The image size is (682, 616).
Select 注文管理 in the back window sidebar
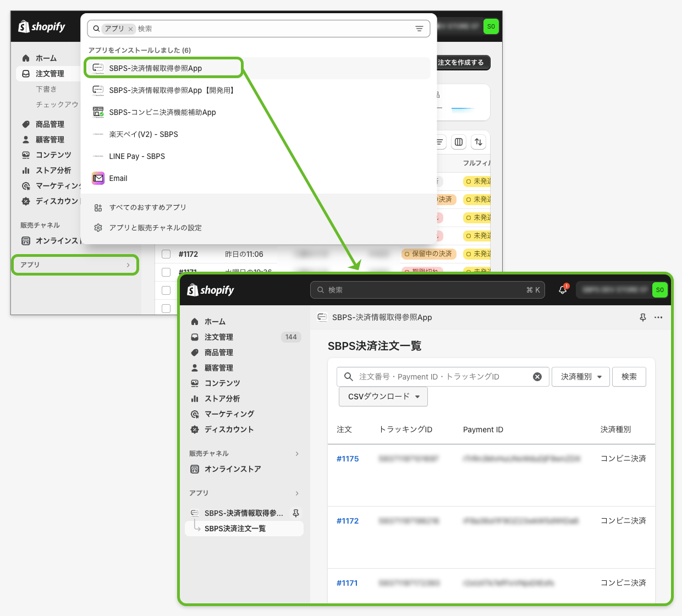50,74
